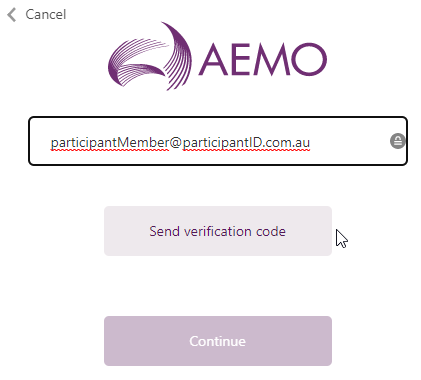Viewport: 421px width, 380px height.
Task: Place cursor before the email's first letter
Action: coord(51,143)
